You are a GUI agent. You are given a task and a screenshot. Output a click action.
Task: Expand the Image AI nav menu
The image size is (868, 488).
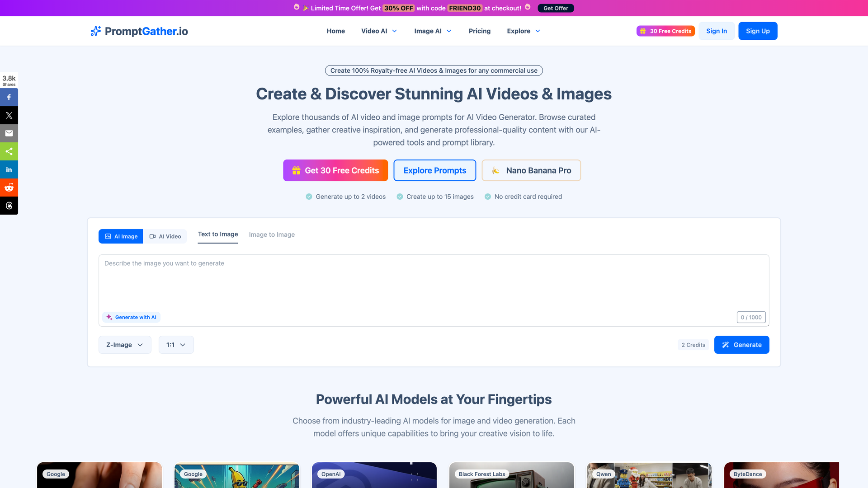point(433,31)
